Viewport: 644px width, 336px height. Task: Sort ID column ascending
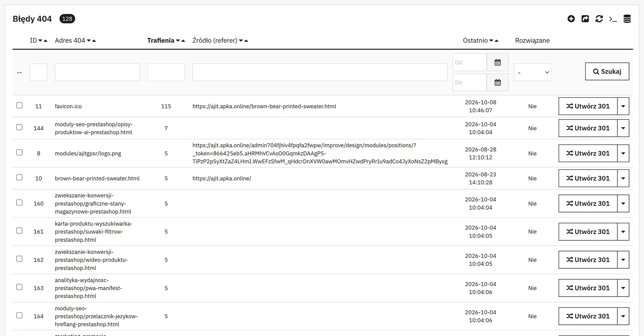45,41
